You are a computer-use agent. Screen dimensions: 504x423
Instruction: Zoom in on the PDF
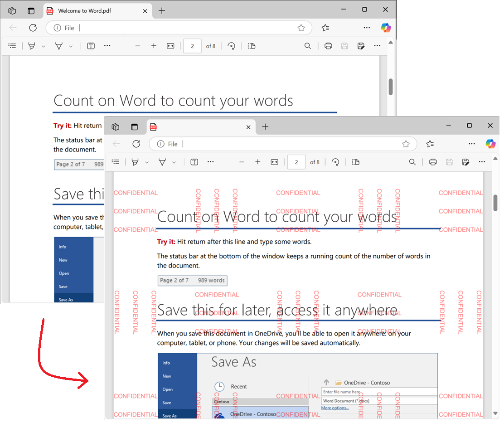coord(257,162)
